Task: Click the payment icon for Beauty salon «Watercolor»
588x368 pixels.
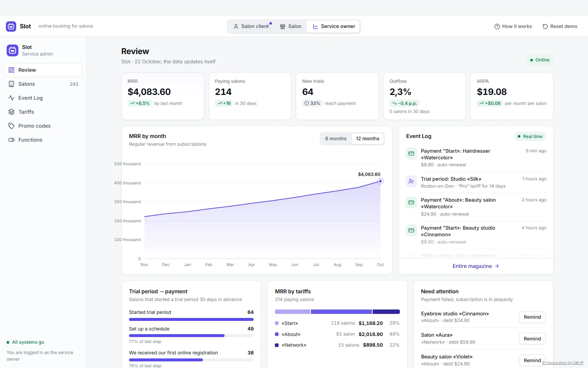Action: (x=411, y=202)
